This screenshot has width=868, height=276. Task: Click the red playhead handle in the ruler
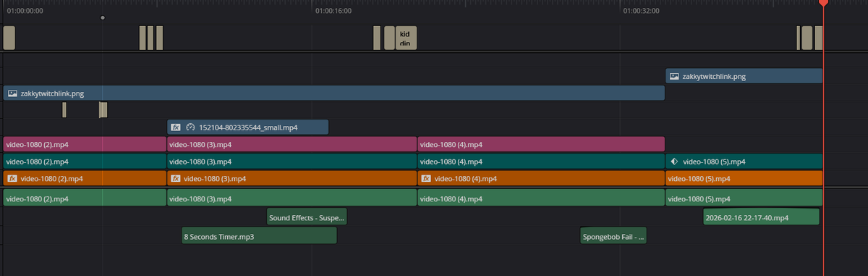823,4
